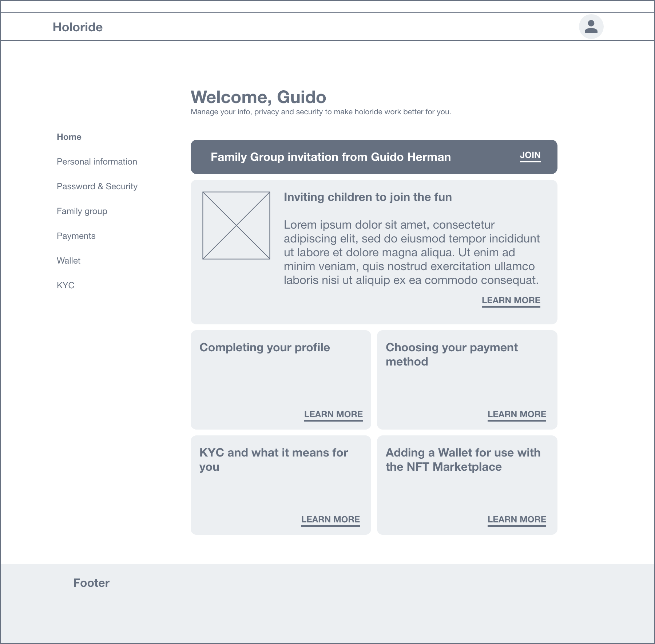Click the Footer text
The height and width of the screenshot is (644, 655).
(91, 583)
